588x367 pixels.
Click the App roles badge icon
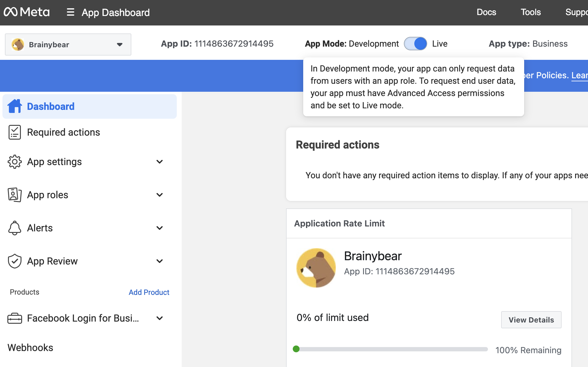15,195
